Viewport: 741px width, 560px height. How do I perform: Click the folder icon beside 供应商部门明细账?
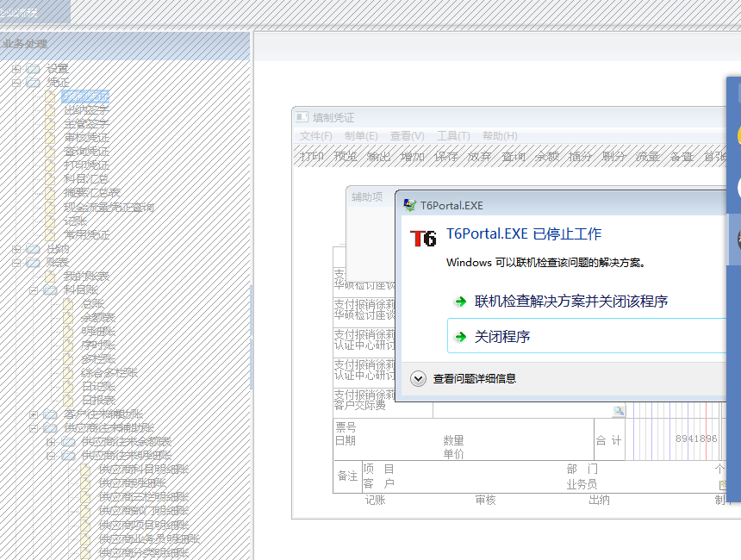click(85, 511)
